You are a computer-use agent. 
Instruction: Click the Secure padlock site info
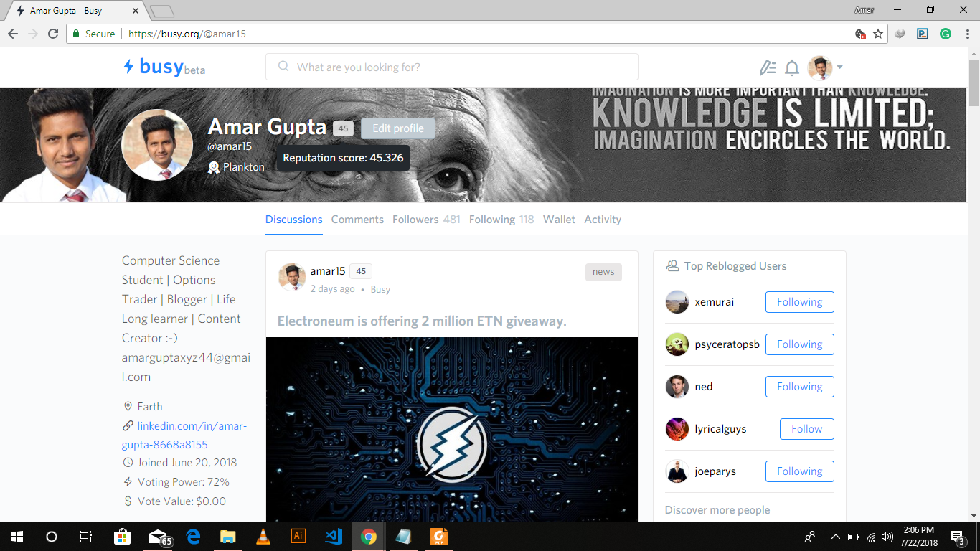tap(93, 34)
